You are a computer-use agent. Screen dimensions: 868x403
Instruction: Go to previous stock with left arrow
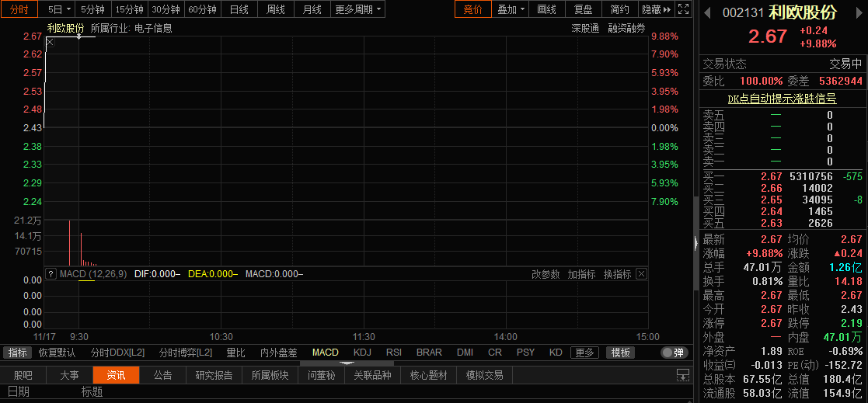pyautogui.click(x=706, y=13)
